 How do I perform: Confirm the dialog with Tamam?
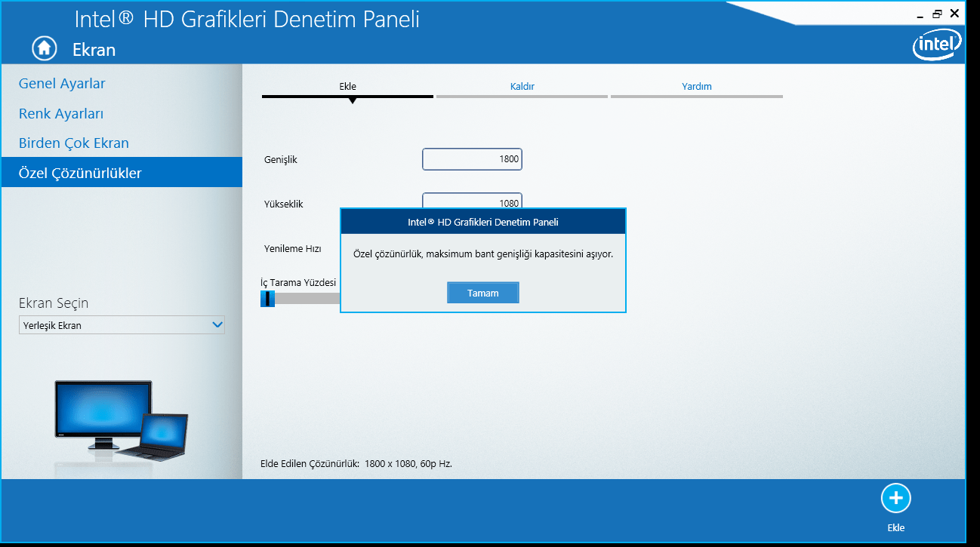click(483, 293)
